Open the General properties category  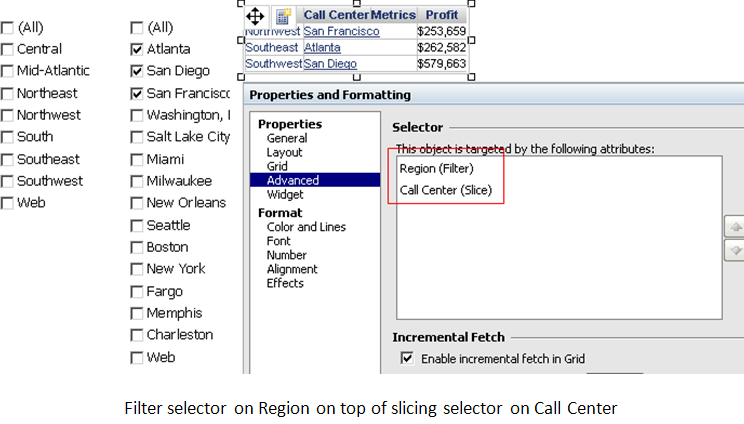tap(287, 138)
